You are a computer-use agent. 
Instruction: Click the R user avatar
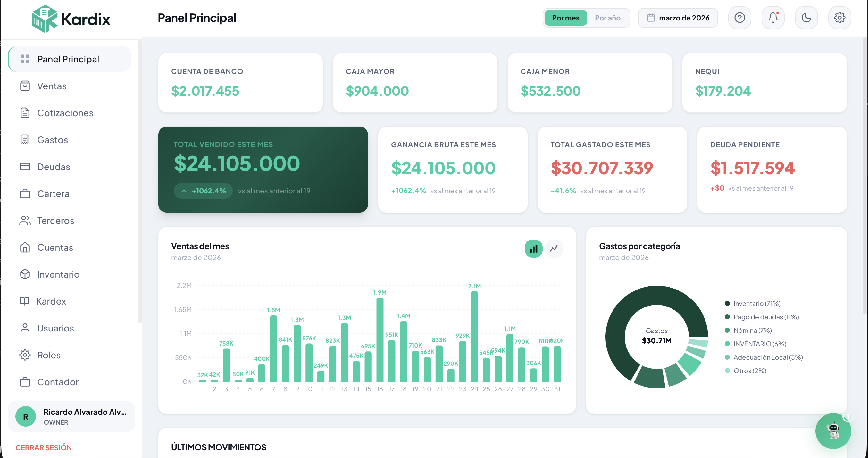26,417
